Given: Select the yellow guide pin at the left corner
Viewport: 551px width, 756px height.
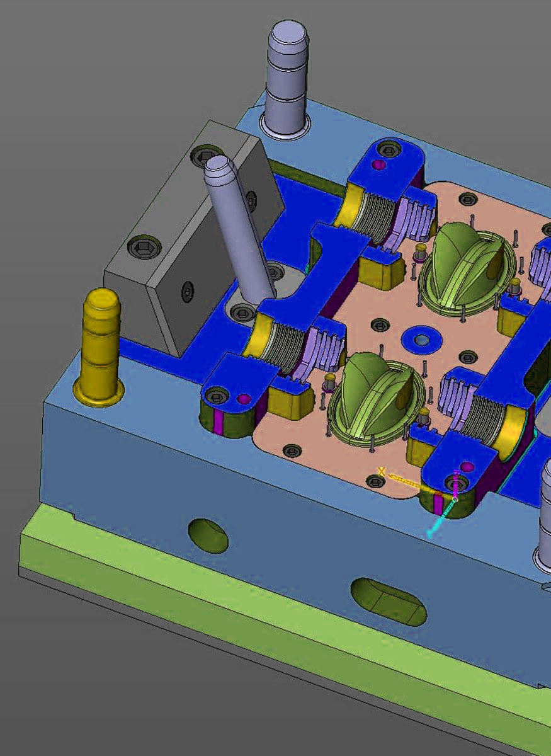Looking at the screenshot, I should click(x=99, y=346).
